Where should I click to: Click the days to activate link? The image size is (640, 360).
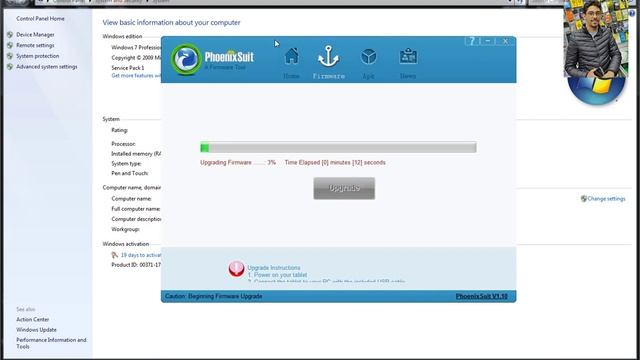[x=141, y=255]
